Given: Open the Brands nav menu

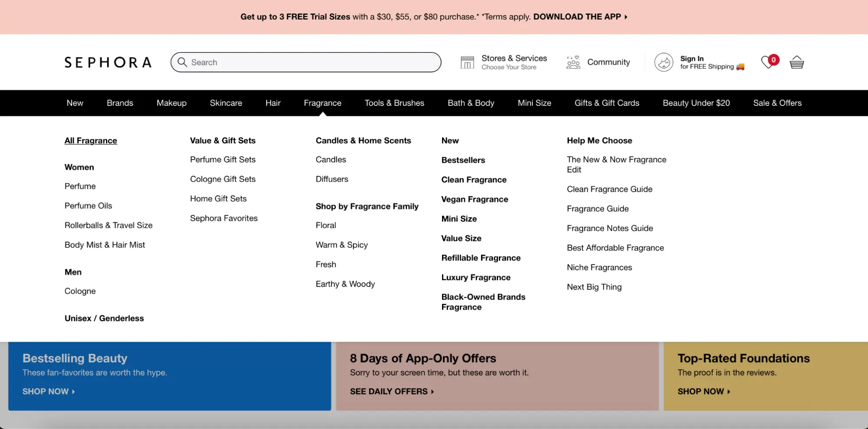Looking at the screenshot, I should (120, 103).
